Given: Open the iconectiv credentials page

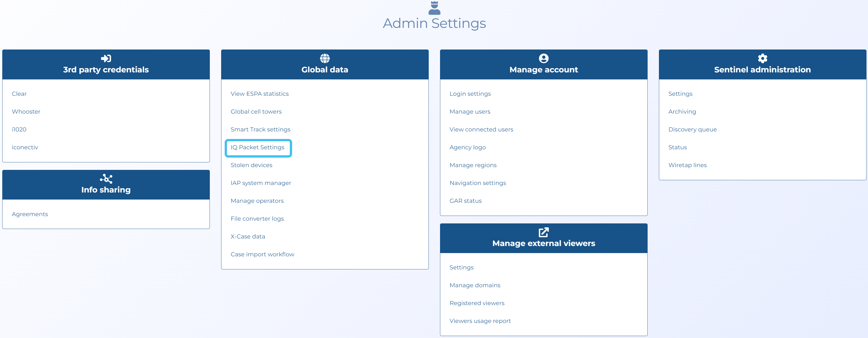Looking at the screenshot, I should (x=25, y=147).
